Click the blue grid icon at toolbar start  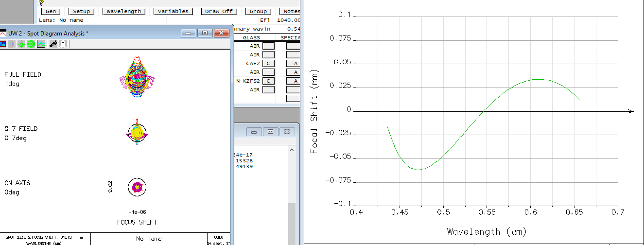2,44
